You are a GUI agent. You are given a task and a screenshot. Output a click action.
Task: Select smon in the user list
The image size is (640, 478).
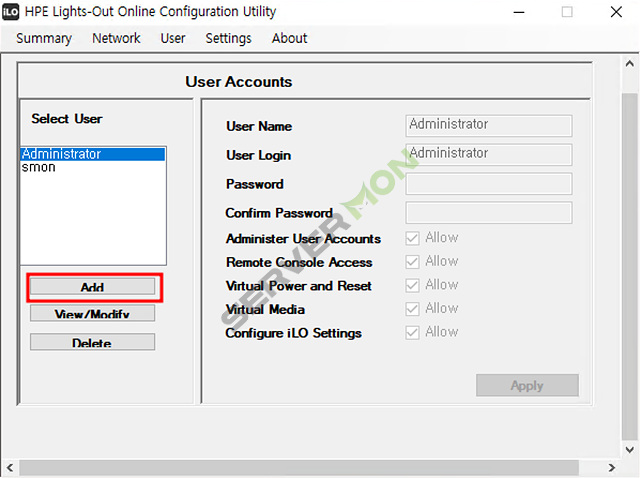click(93, 167)
